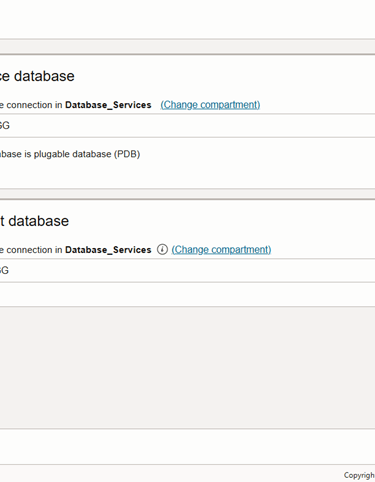Change compartment for the source database connection
375x482 pixels.
210,105
